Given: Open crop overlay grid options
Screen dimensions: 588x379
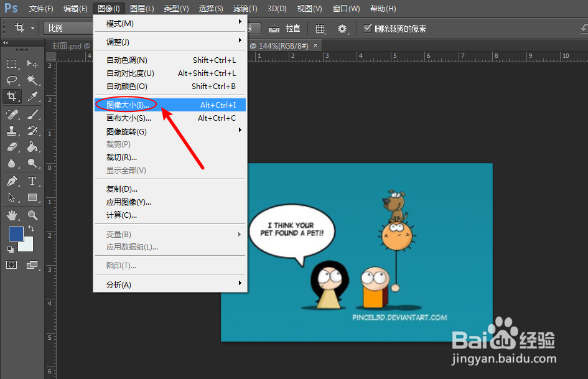Looking at the screenshot, I should tap(320, 29).
